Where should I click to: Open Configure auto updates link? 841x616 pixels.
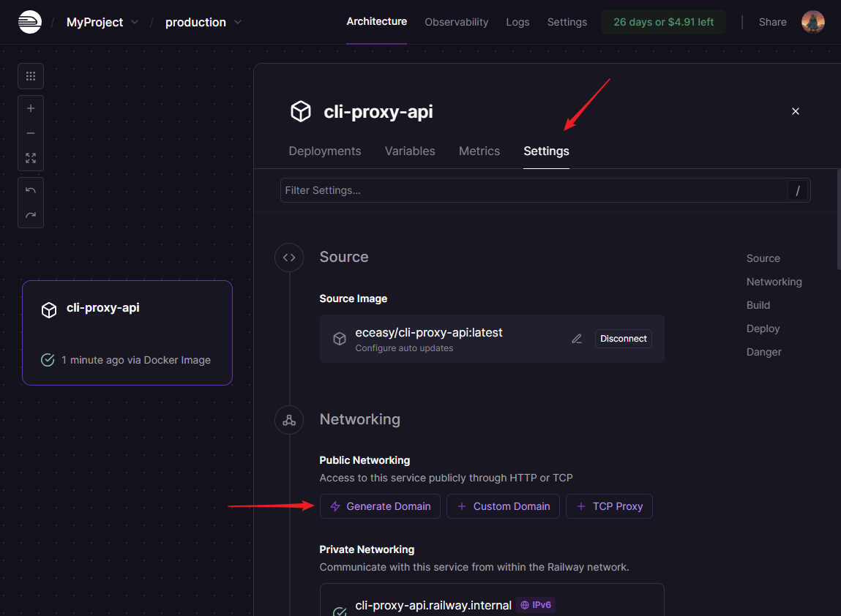[404, 348]
